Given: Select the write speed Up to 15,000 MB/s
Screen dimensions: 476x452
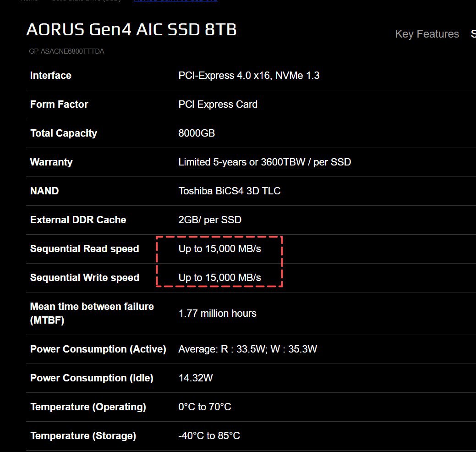Looking at the screenshot, I should pyautogui.click(x=220, y=277).
